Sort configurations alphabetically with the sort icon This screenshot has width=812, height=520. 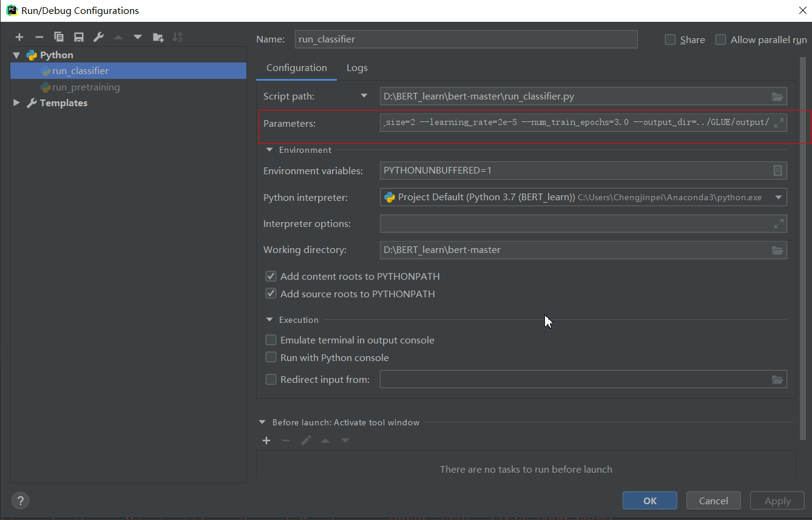pyautogui.click(x=177, y=36)
